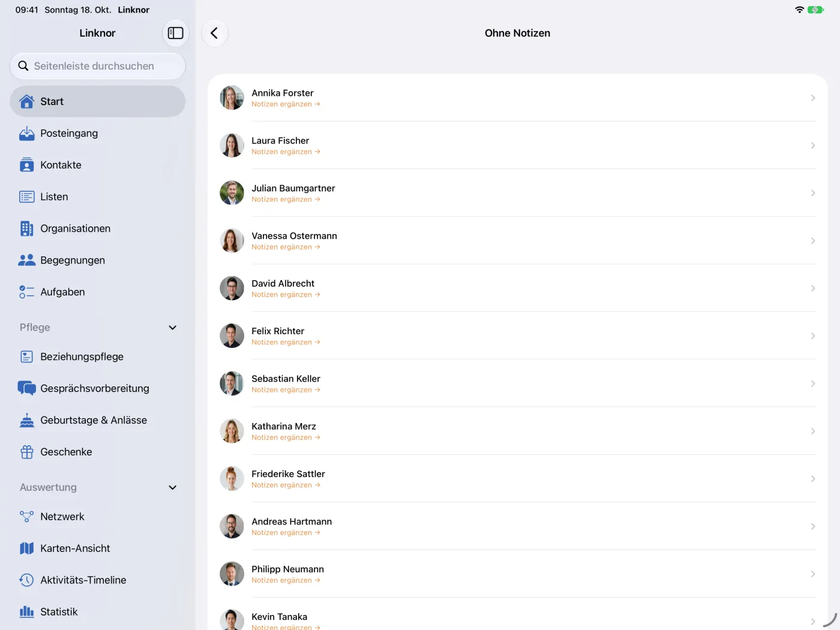
Task: Add notes for Andreas Hartmann
Action: click(x=286, y=533)
